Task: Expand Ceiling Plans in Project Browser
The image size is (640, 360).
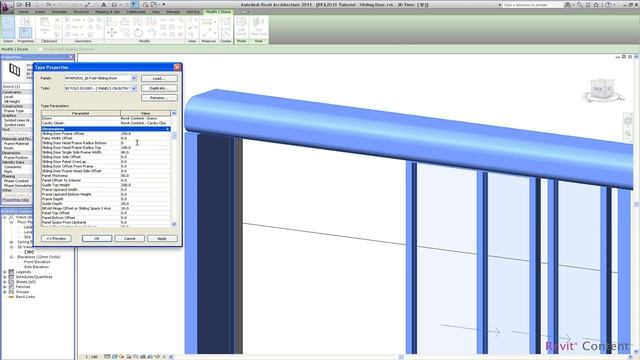Action: [11, 242]
